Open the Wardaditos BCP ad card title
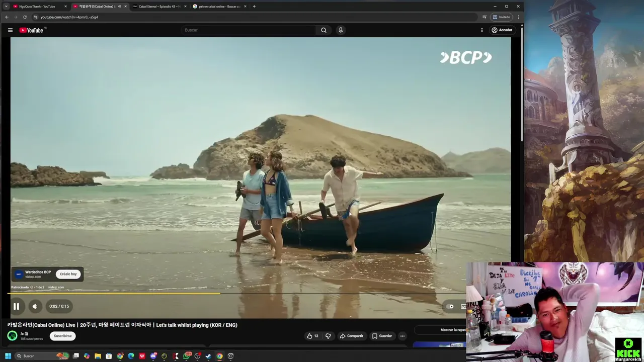This screenshot has width=644, height=362. click(38, 272)
